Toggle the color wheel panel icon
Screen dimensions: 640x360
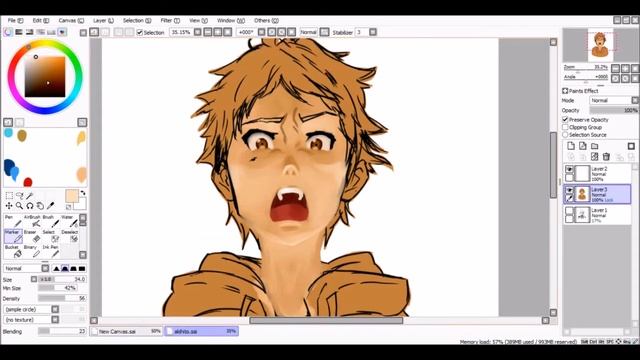tap(8, 32)
